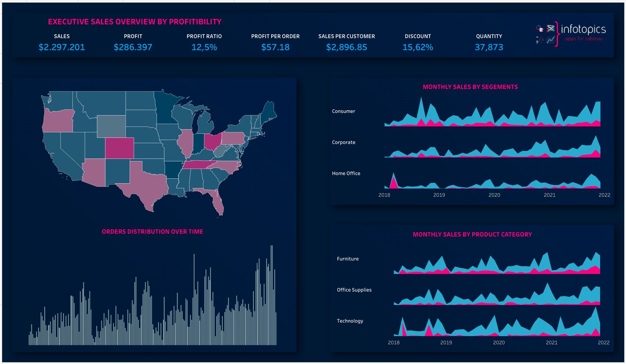The image size is (626, 364).
Task: Click the QUANTITY KPI value 37,873
Action: pos(489,47)
